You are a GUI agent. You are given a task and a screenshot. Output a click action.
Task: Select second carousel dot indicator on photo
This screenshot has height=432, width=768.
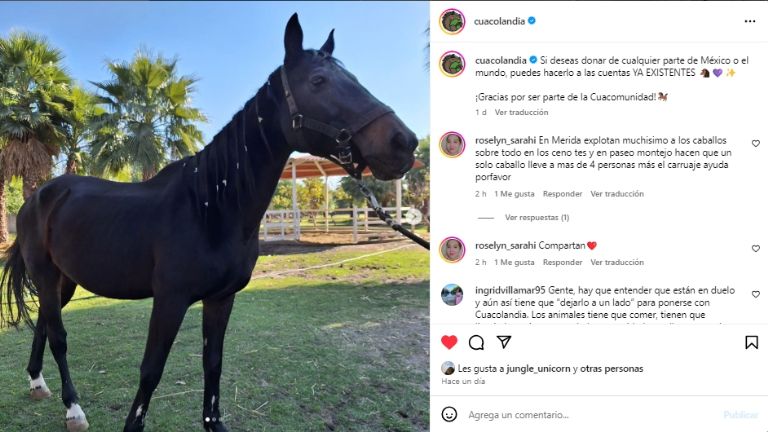pyautogui.click(x=215, y=420)
